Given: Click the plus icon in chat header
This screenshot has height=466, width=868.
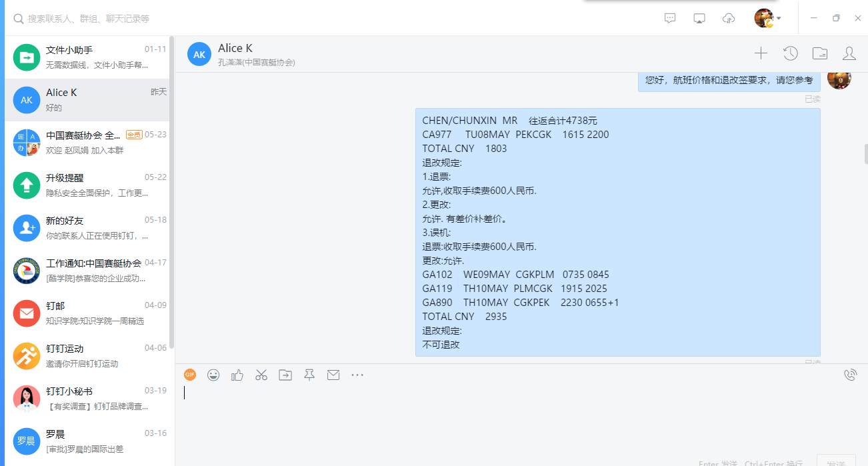Looking at the screenshot, I should pos(761,53).
